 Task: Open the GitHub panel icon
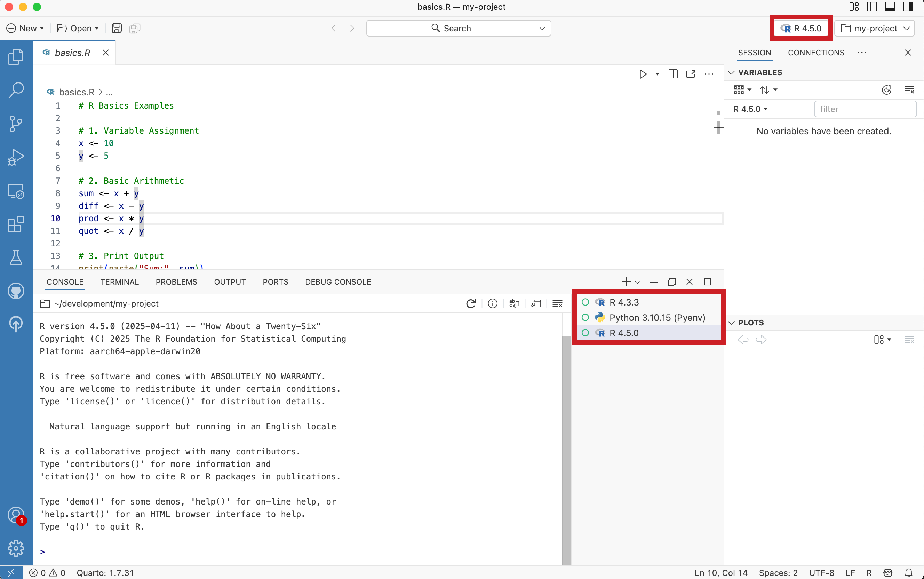point(16,291)
